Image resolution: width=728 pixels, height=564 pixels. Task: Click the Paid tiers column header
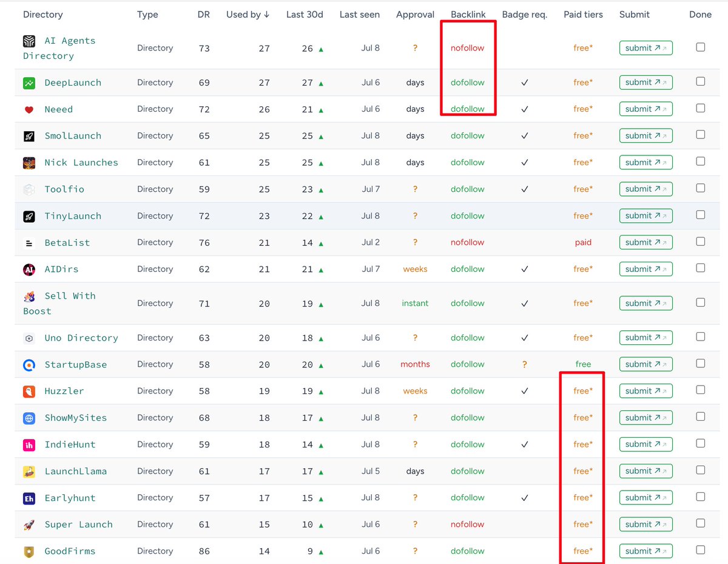coord(583,15)
